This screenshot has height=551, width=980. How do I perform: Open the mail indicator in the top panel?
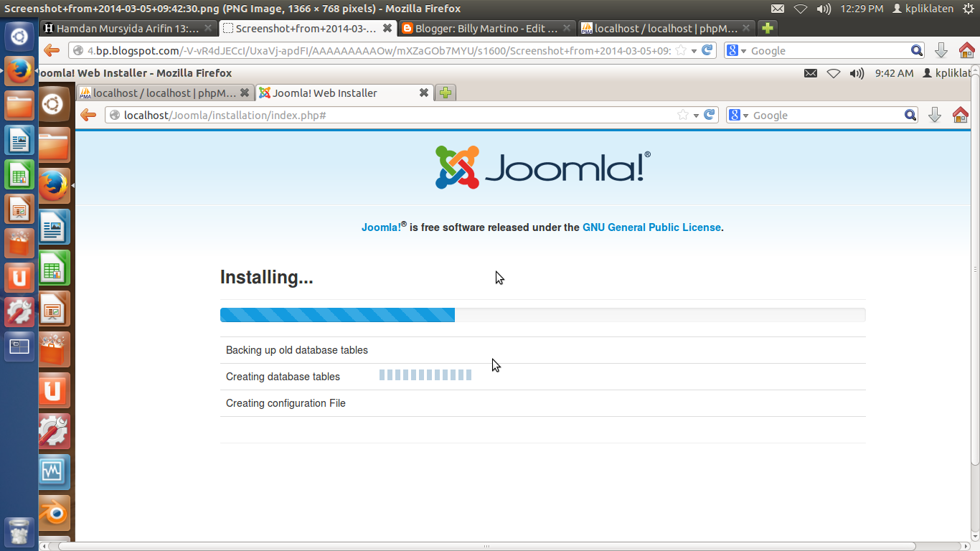778,9
